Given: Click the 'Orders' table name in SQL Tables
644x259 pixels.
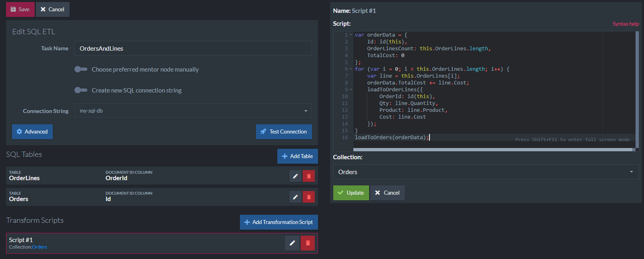Looking at the screenshot, I should point(19,199).
